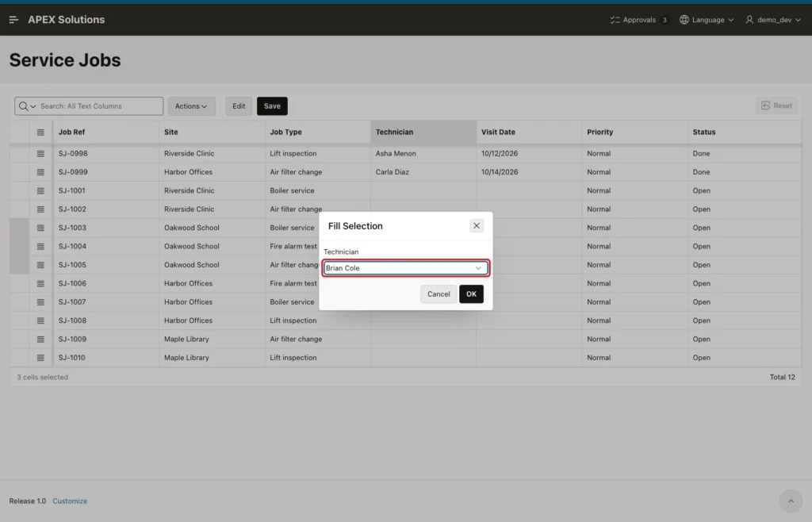Open the row actions menu for SJ-1005

(40, 265)
